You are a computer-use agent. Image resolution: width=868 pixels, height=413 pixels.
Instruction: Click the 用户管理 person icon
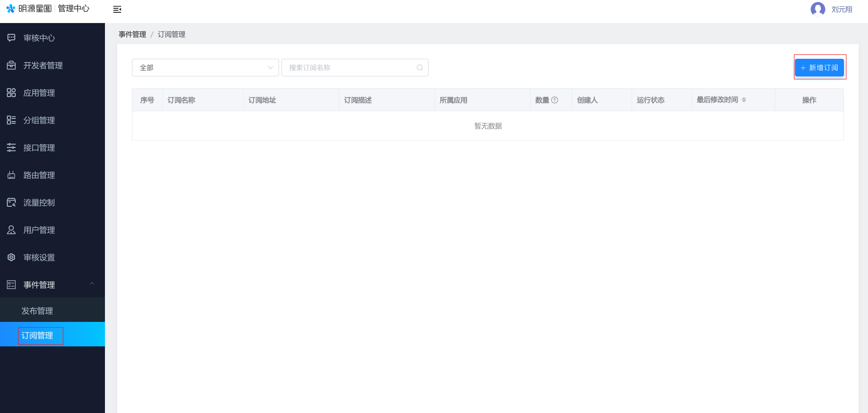pyautogui.click(x=11, y=230)
